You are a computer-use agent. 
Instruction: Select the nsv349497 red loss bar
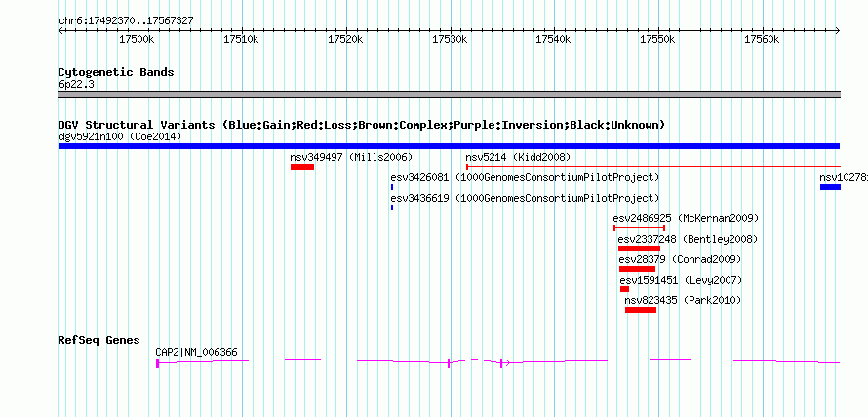302,167
